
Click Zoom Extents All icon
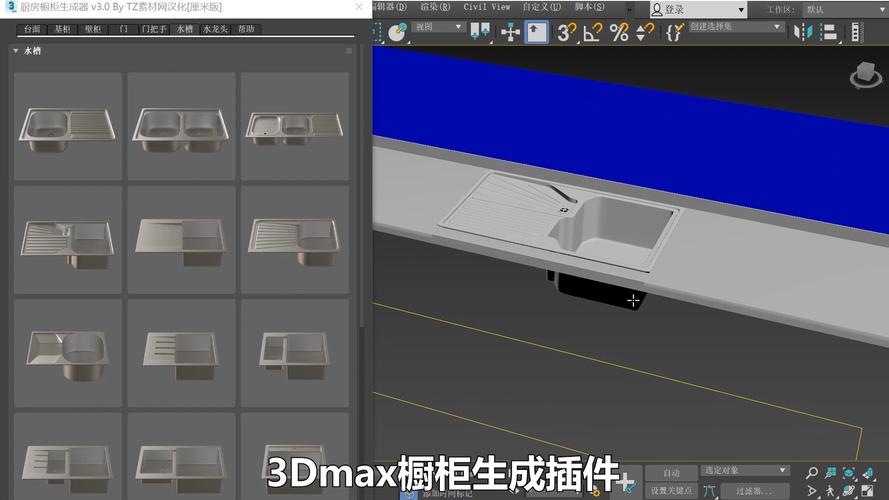point(868,472)
